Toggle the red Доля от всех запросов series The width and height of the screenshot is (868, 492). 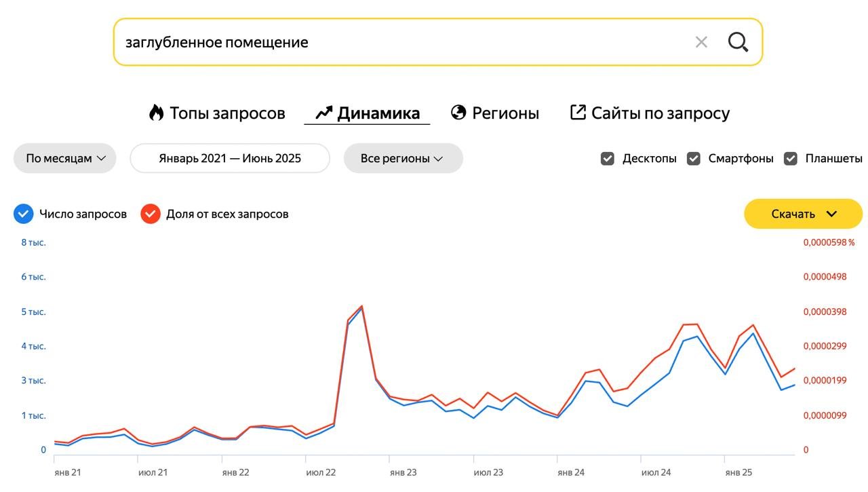coord(151,214)
